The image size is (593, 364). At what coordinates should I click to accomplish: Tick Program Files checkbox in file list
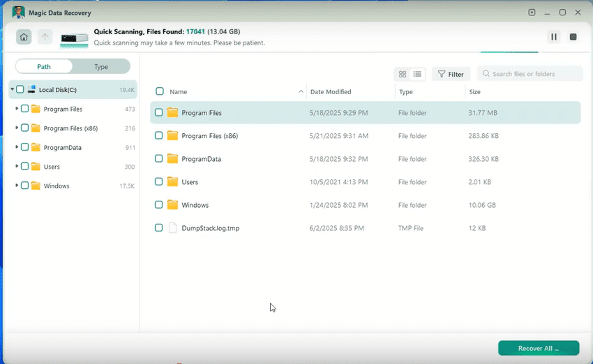pos(158,113)
